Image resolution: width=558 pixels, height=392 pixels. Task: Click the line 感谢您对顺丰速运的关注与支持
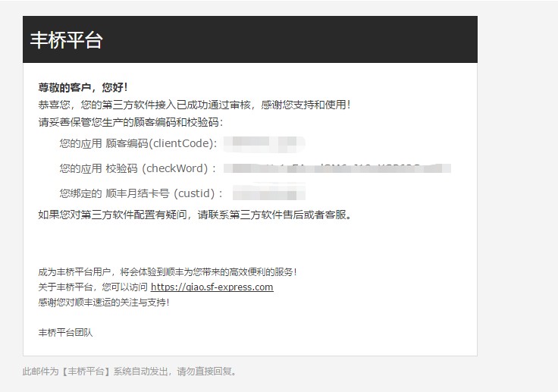click(x=104, y=302)
